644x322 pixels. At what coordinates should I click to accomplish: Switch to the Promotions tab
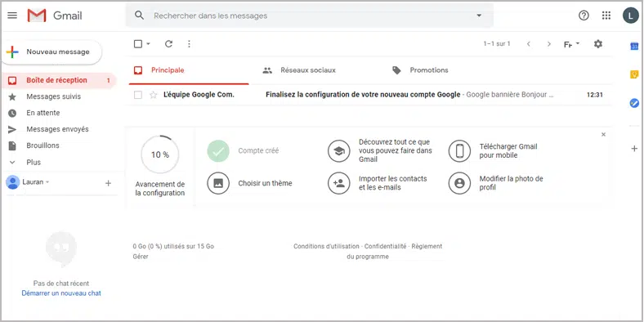click(x=429, y=70)
